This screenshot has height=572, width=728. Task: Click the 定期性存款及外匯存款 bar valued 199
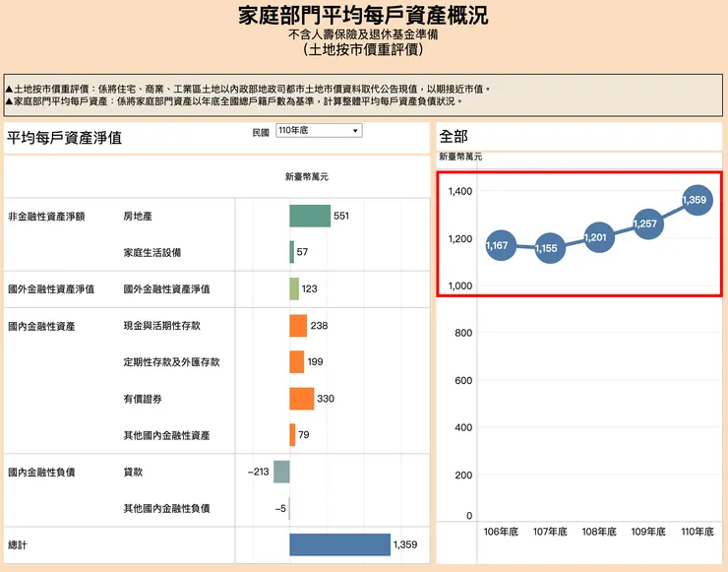click(x=297, y=361)
